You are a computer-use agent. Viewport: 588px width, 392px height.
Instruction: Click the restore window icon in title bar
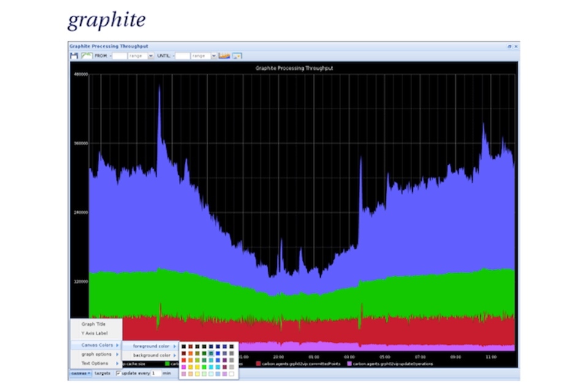pos(509,47)
